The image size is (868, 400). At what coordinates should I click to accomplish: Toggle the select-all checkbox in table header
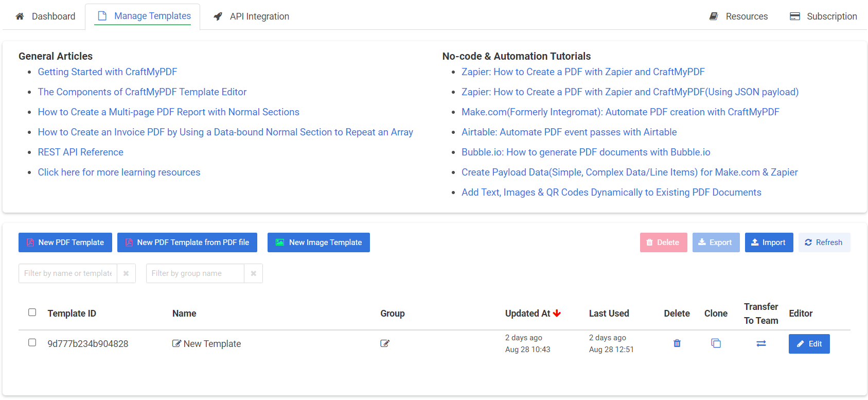tap(32, 312)
